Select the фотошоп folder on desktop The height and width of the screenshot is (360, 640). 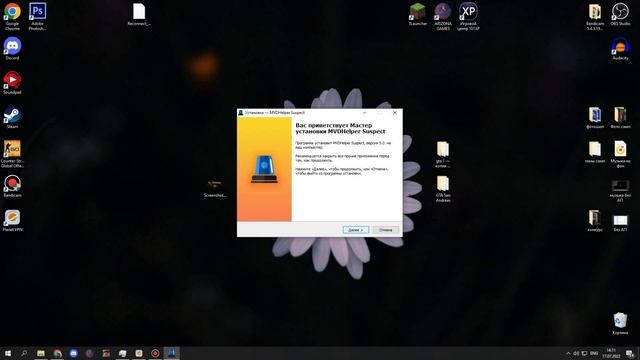pyautogui.click(x=595, y=118)
